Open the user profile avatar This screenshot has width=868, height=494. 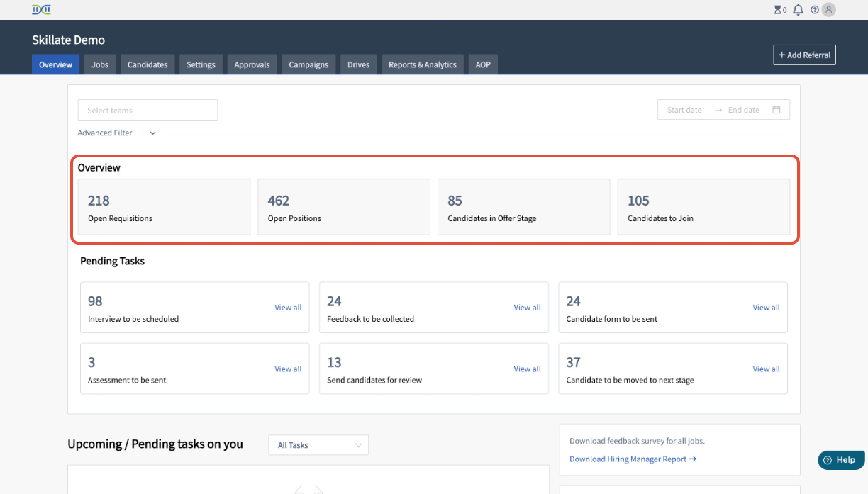coord(828,10)
